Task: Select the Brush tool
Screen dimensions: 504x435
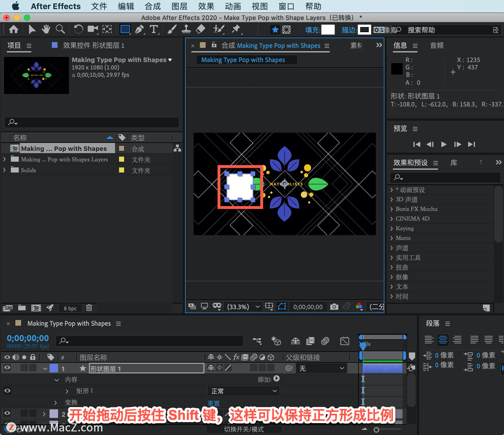Action: tap(172, 29)
